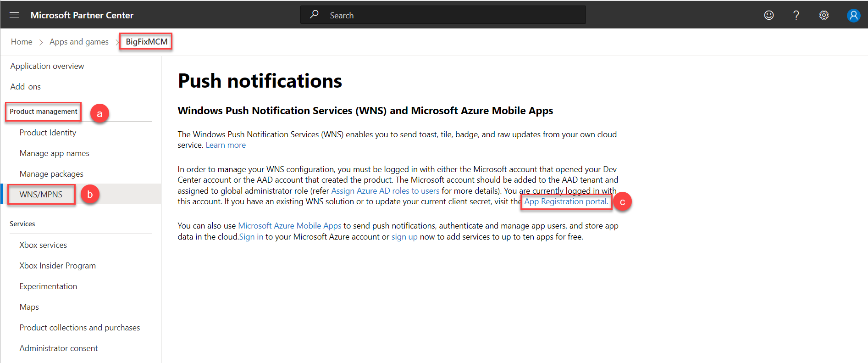Open the hamburger navigation menu
Image resolution: width=868 pixels, height=363 pixels.
coord(14,15)
